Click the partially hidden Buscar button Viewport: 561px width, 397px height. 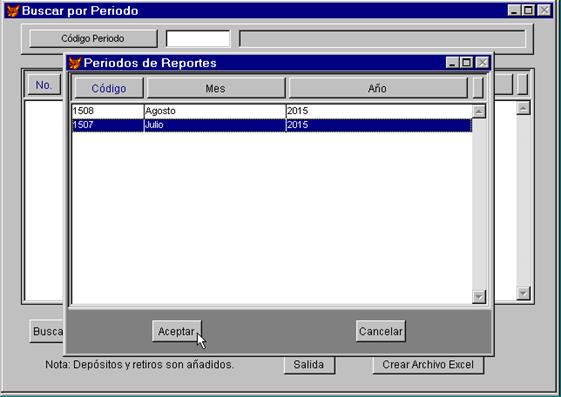(47, 331)
